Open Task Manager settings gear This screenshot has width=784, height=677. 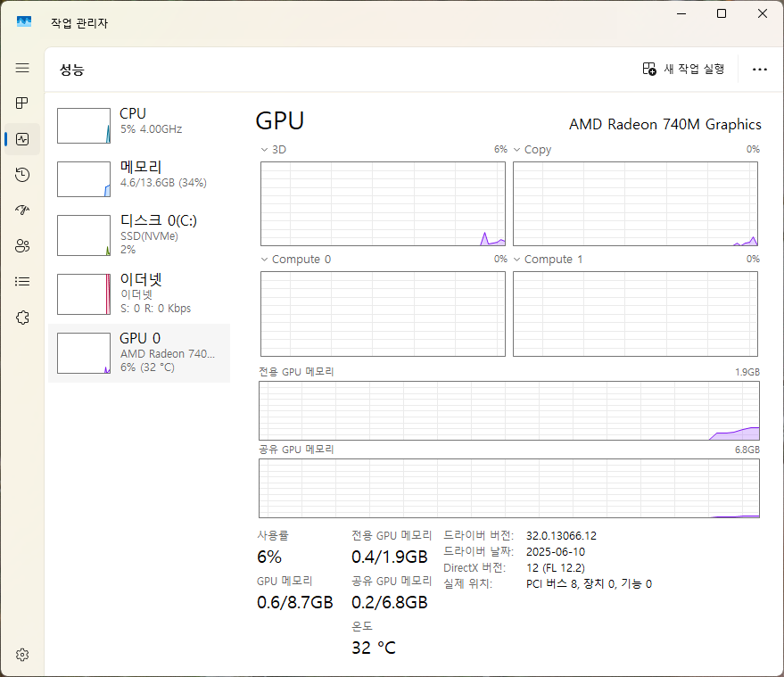pos(22,655)
